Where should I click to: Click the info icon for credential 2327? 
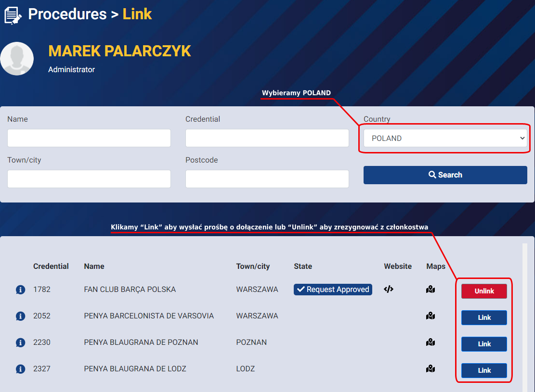21,369
